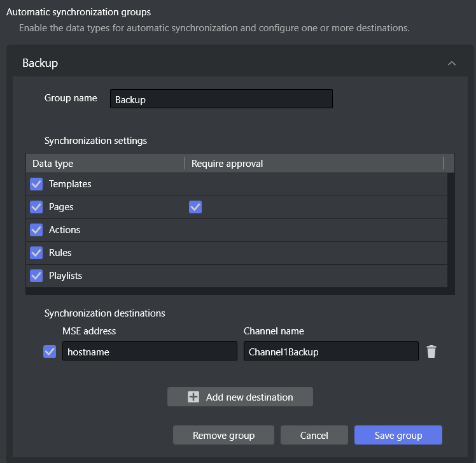Edit the Channel name field
Viewport: 476px width, 463px height.
[x=330, y=352]
